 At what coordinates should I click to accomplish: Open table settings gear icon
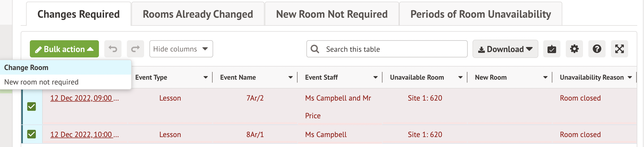click(x=574, y=49)
